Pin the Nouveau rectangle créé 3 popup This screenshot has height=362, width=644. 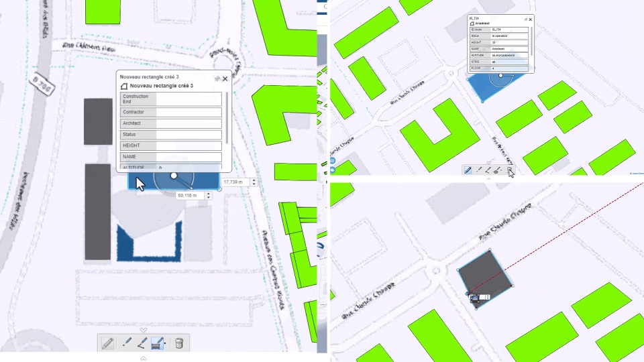217,78
